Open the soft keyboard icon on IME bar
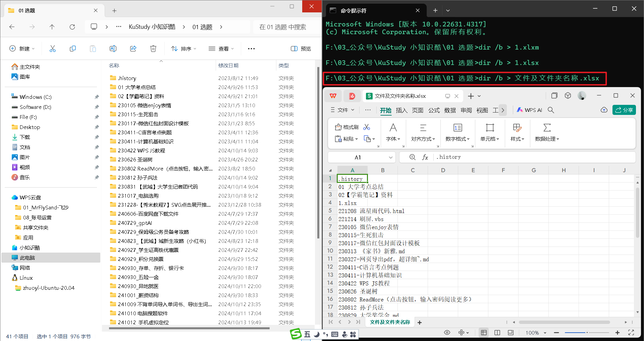 334,334
